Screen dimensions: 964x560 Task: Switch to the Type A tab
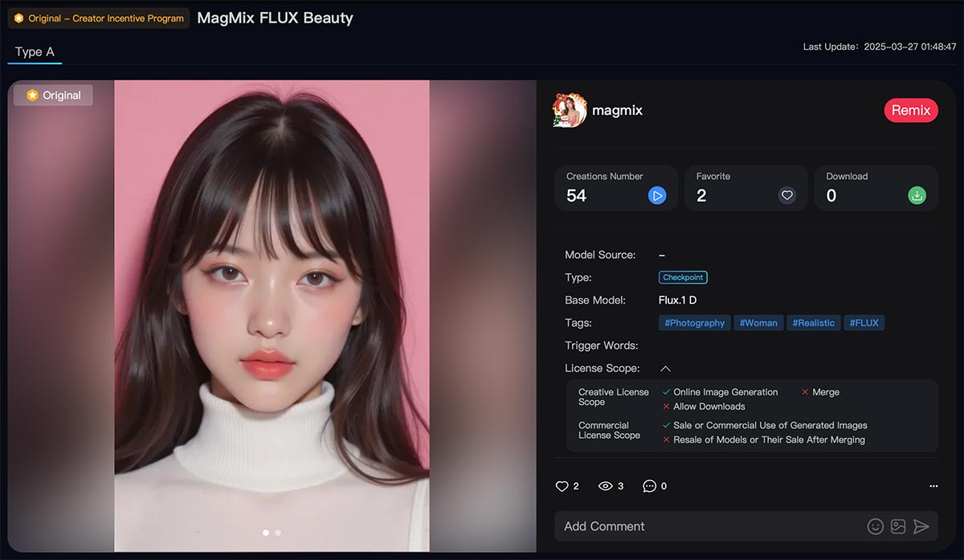pos(34,51)
